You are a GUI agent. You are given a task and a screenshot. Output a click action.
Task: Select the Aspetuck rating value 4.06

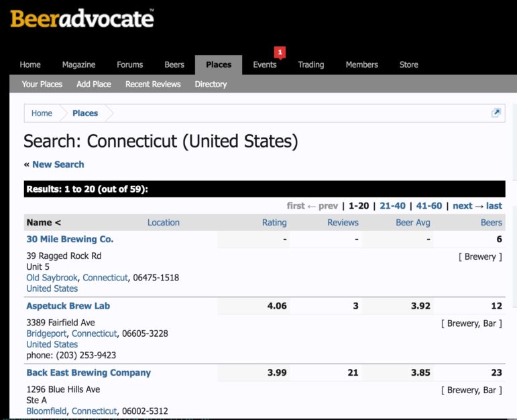coord(277,306)
